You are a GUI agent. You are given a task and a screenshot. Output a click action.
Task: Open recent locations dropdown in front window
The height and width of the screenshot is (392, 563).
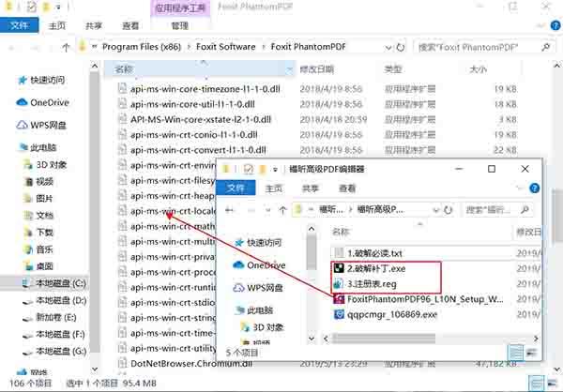pyautogui.click(x=267, y=210)
